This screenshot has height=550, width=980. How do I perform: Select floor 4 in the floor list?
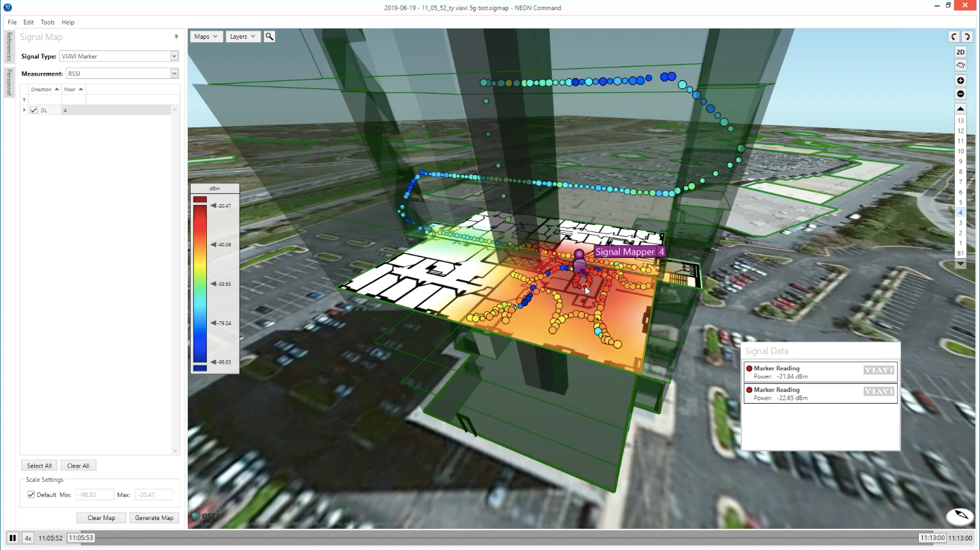tap(960, 212)
